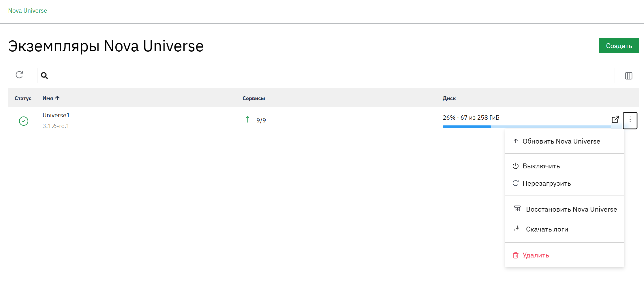This screenshot has width=644, height=286.
Task: Focus the search input field
Action: point(326,76)
